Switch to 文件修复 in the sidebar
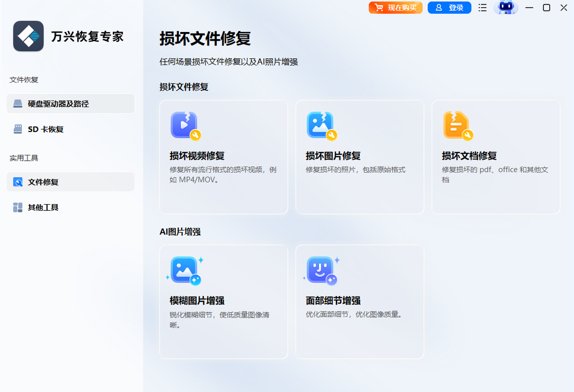The width and height of the screenshot is (574, 392). click(x=43, y=182)
